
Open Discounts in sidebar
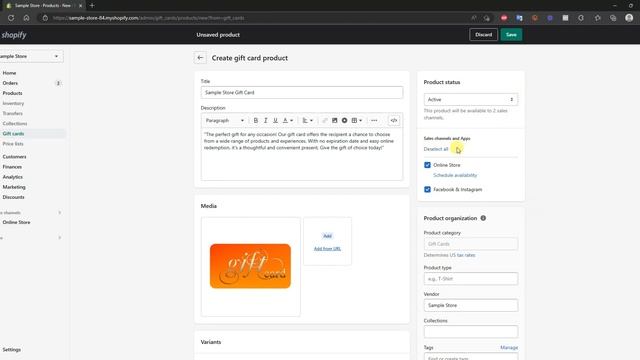click(13, 197)
